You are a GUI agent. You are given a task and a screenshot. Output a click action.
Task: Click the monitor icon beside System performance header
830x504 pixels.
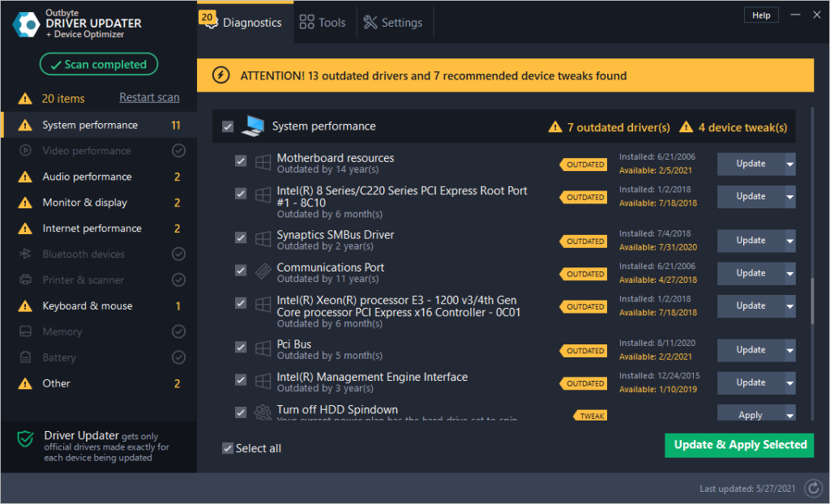pos(254,126)
